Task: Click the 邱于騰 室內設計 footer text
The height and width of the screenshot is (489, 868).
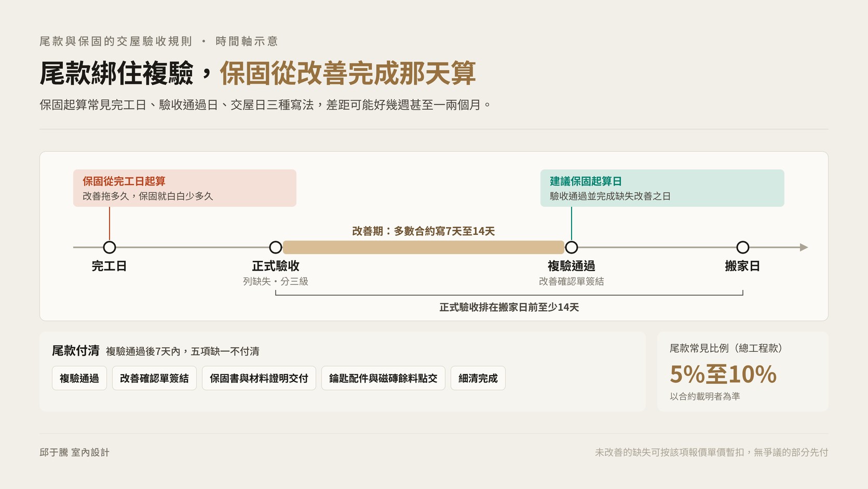Action: coord(75,452)
